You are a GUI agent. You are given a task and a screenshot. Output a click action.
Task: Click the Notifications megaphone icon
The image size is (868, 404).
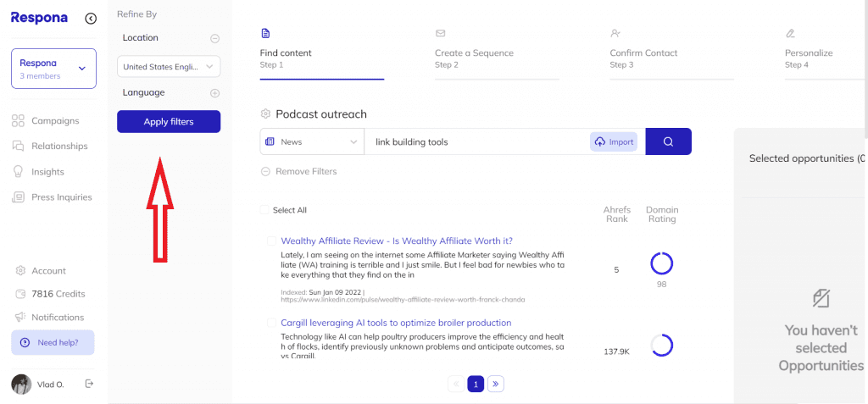pos(21,317)
